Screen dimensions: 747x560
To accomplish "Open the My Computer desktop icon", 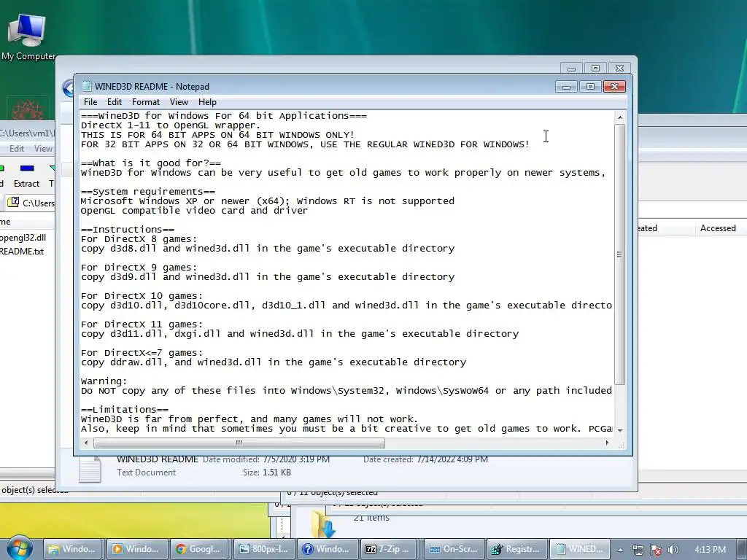I will (27, 37).
